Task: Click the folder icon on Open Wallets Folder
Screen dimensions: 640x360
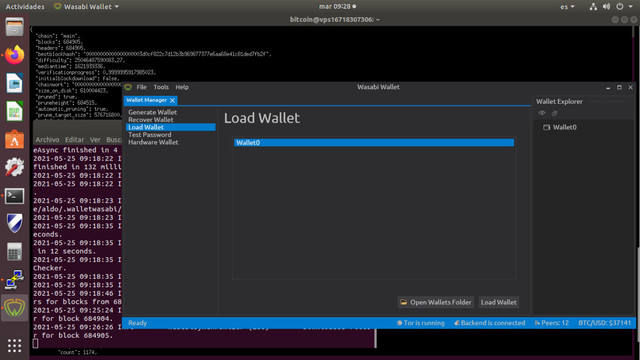Action: coord(404,302)
